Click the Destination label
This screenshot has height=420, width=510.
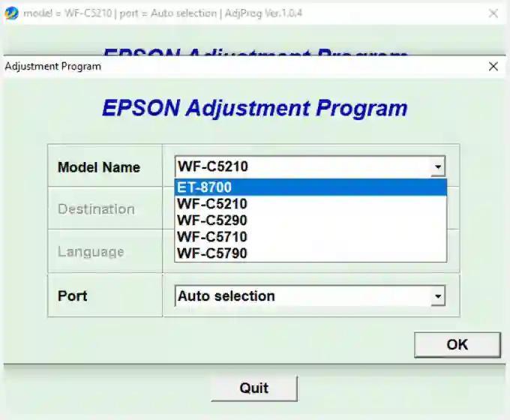[x=96, y=209]
